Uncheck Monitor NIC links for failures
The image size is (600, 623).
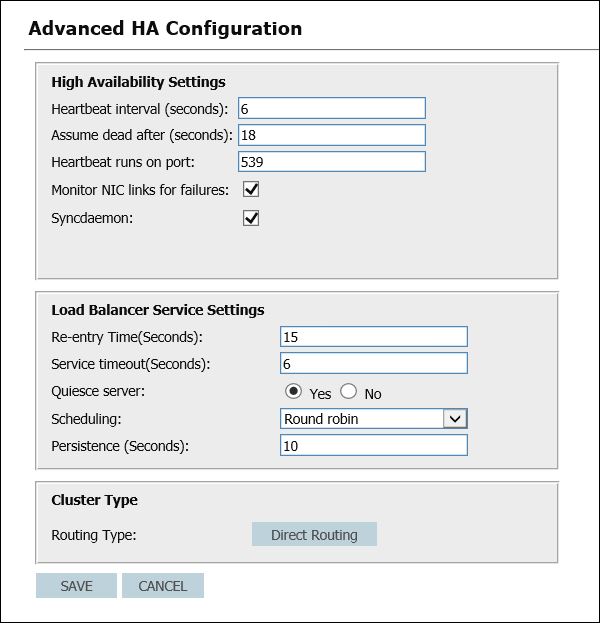tap(251, 190)
